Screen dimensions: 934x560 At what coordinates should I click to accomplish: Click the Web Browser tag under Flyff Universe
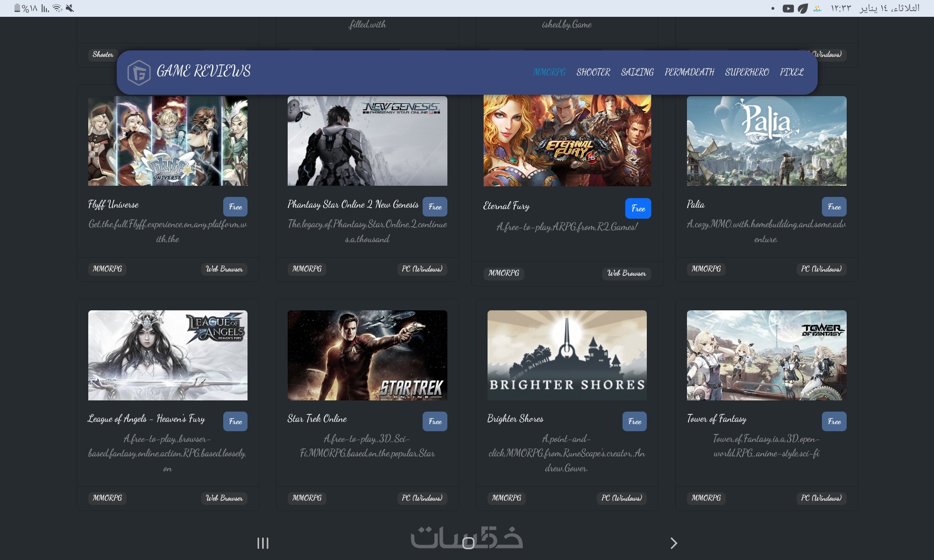point(224,269)
